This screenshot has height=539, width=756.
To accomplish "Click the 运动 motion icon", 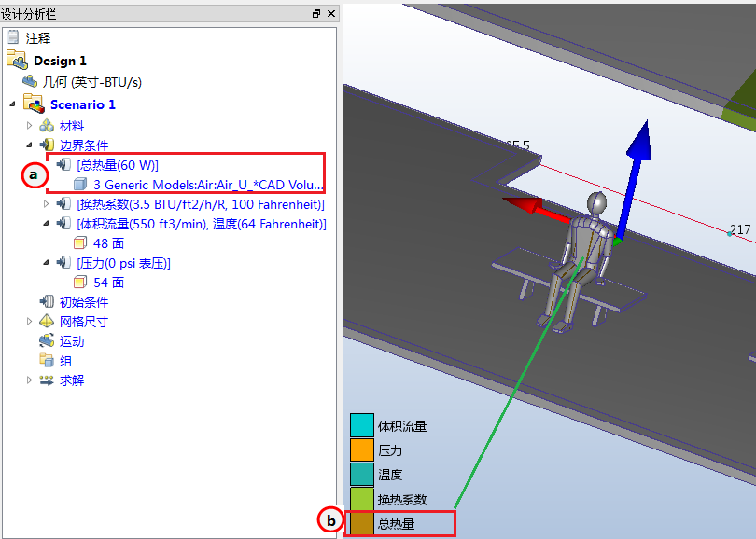I will (47, 340).
